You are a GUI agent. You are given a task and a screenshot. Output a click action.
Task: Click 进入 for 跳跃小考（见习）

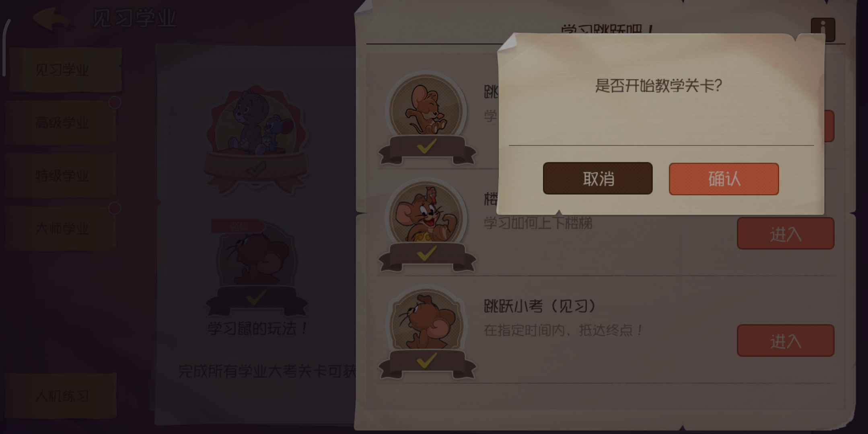pyautogui.click(x=786, y=341)
